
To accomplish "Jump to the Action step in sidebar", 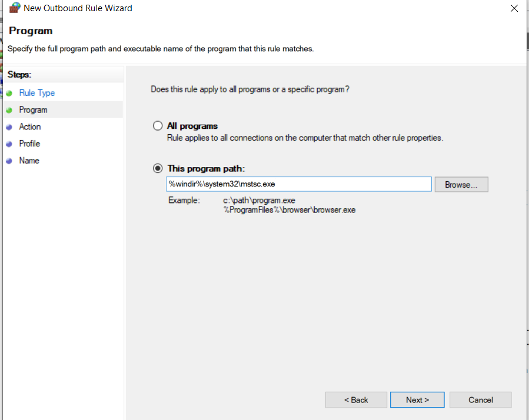I will click(x=30, y=127).
